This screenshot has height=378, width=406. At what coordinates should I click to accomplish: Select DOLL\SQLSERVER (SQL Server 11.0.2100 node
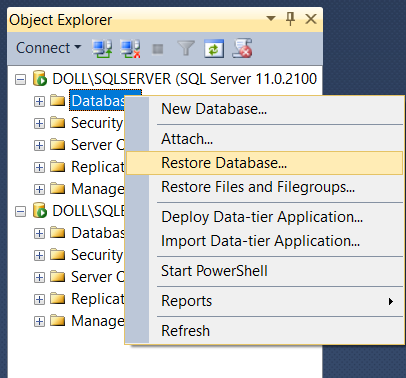click(x=184, y=79)
